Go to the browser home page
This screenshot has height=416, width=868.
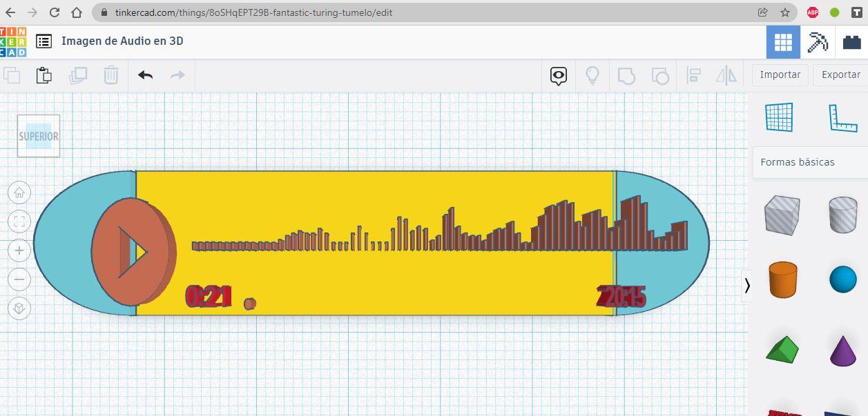(x=77, y=12)
